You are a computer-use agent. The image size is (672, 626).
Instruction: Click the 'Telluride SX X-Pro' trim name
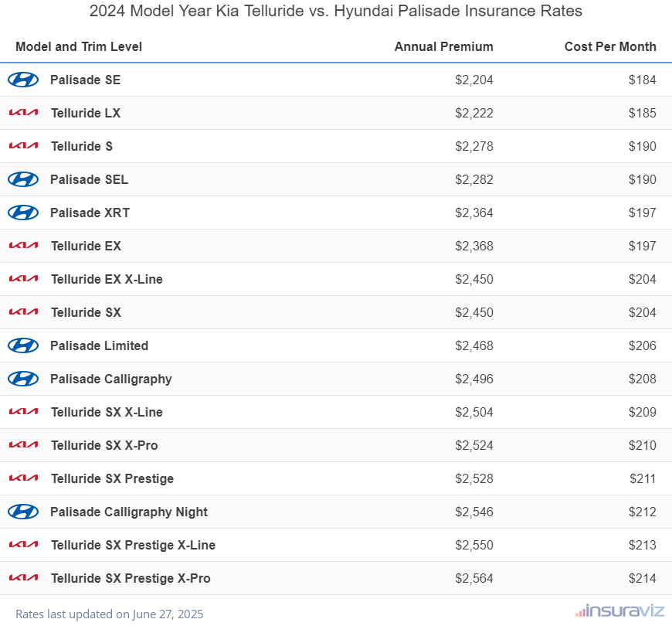coord(104,445)
